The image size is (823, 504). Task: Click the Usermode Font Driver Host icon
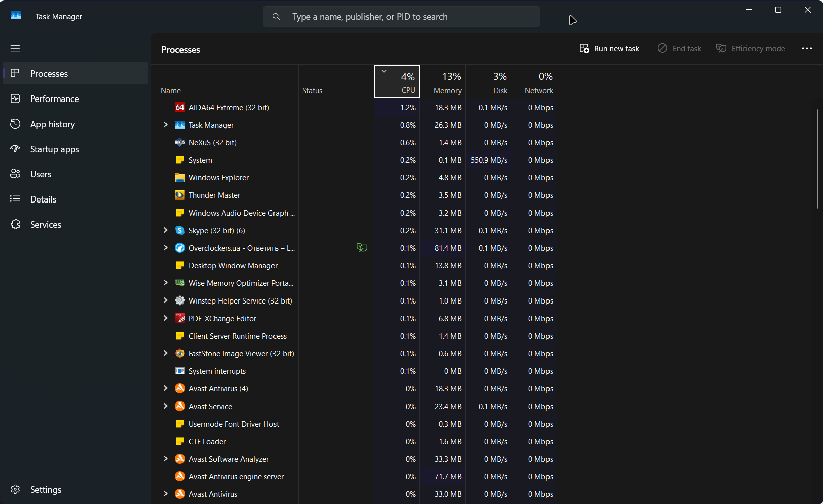(x=179, y=424)
